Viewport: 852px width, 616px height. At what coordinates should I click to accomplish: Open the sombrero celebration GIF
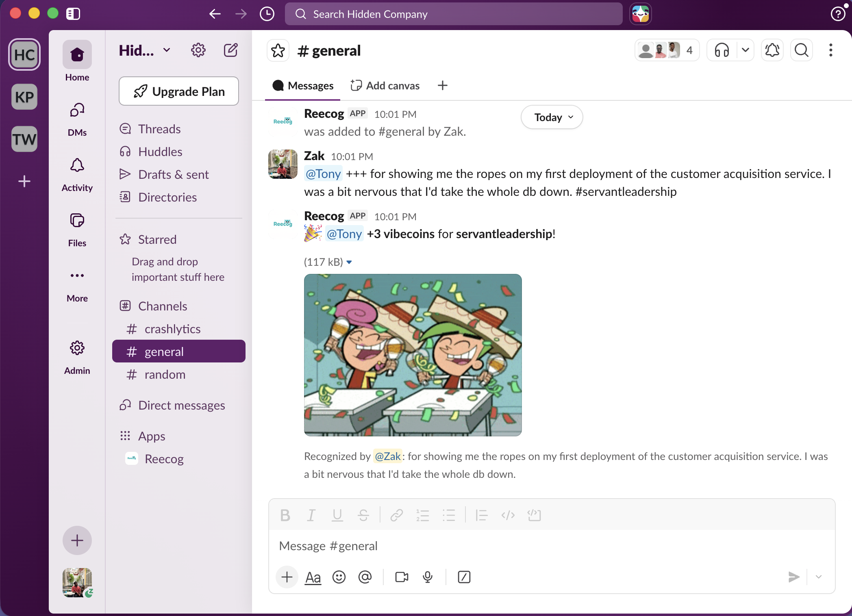pos(413,355)
